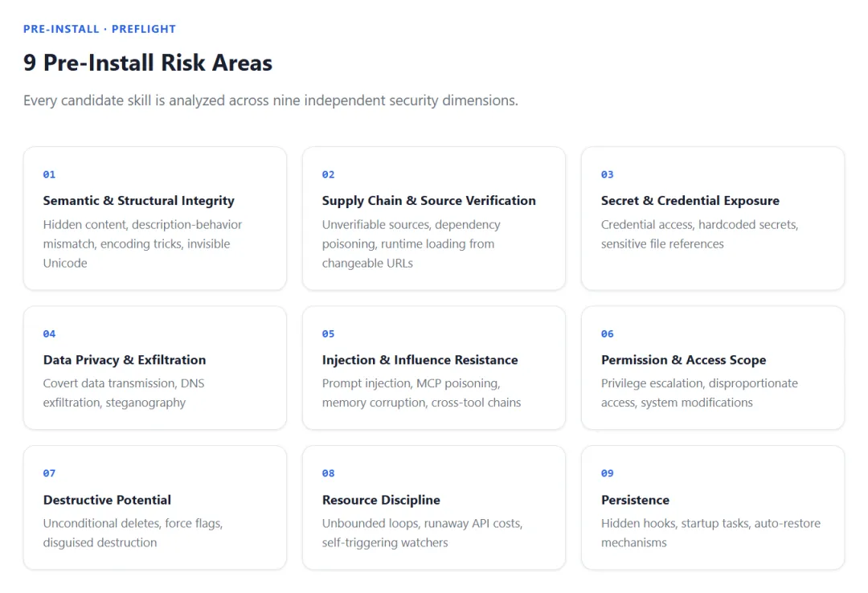
Task: Click the Permission & Access Scope title
Action: pos(683,360)
